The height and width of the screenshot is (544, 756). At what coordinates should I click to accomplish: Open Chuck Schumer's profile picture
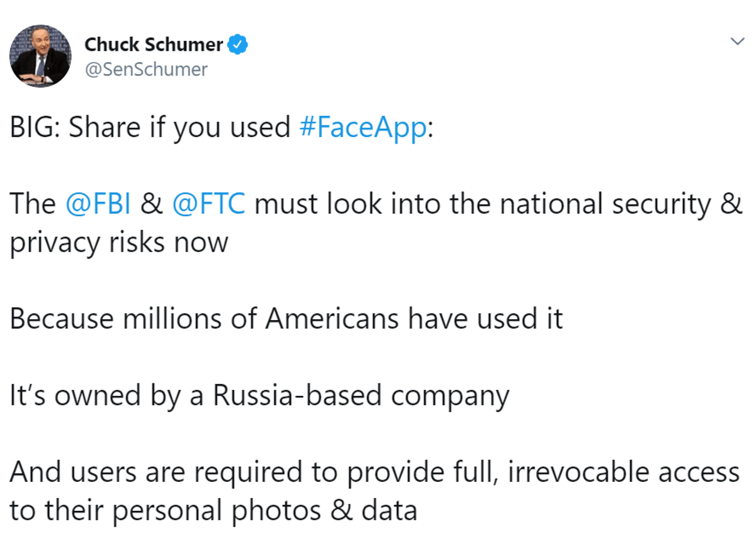click(40, 57)
